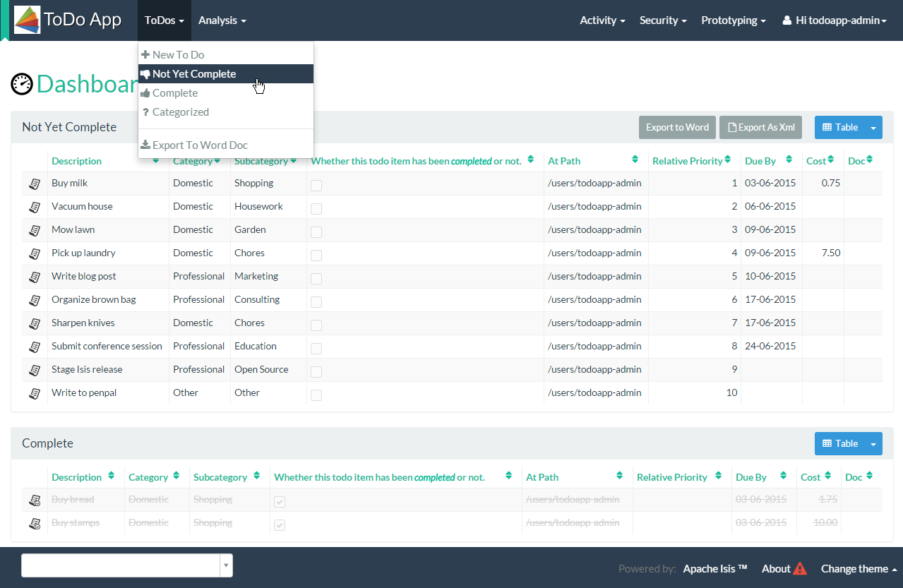Select New To Do from the menu
The image size is (903, 588).
point(178,54)
